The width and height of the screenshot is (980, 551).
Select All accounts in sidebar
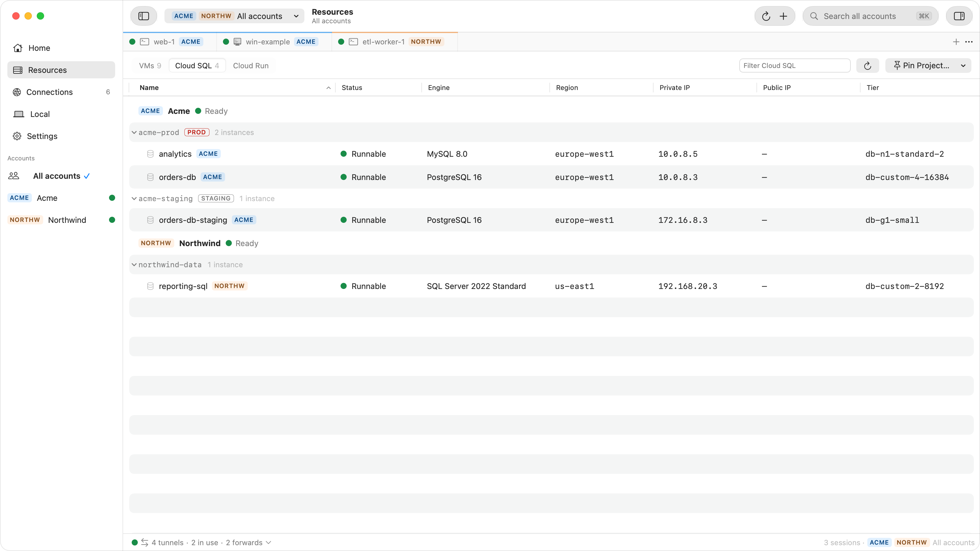coord(61,176)
